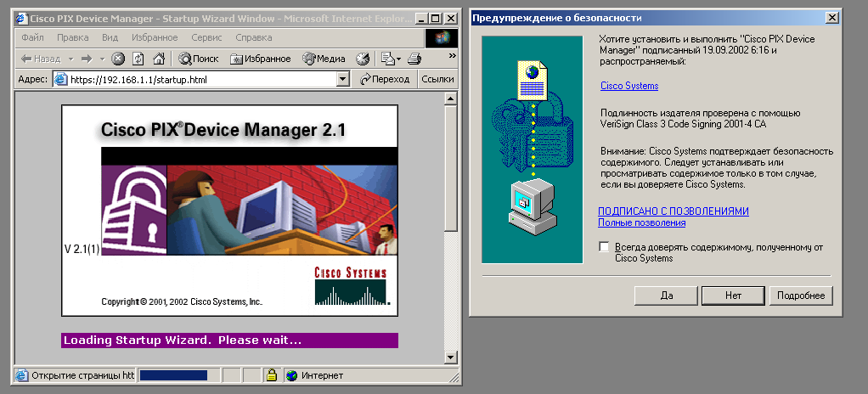Click the Интернет zone globe icon

(292, 375)
